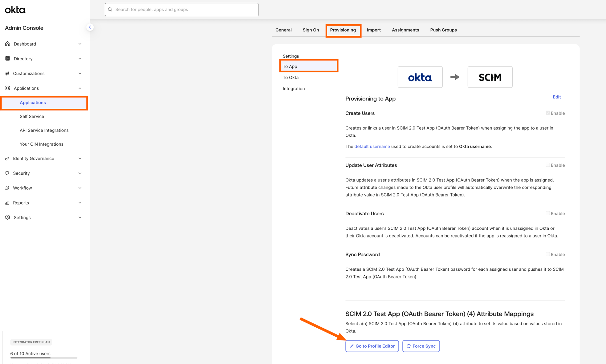Open the Push Groups tab

pos(443,30)
